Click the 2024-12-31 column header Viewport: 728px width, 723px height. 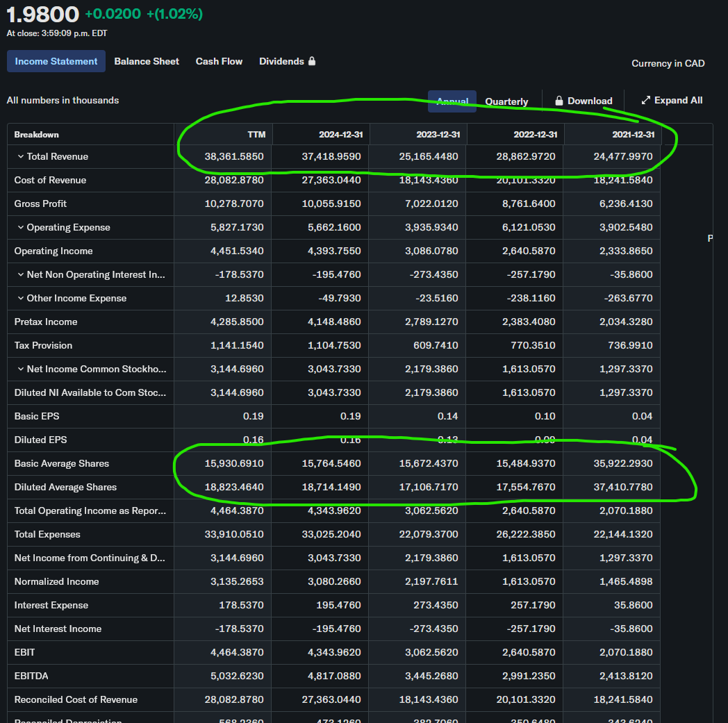pyautogui.click(x=341, y=135)
